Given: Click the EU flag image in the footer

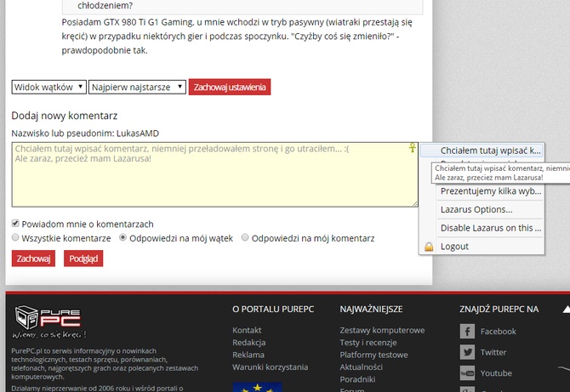Looking at the screenshot, I should [258, 387].
